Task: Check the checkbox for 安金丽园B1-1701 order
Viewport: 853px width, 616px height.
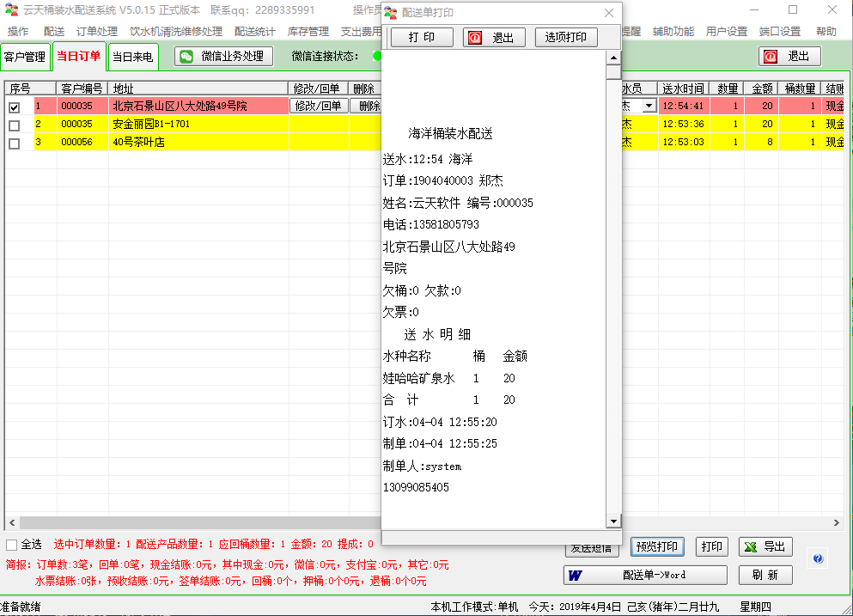Action: click(x=14, y=125)
